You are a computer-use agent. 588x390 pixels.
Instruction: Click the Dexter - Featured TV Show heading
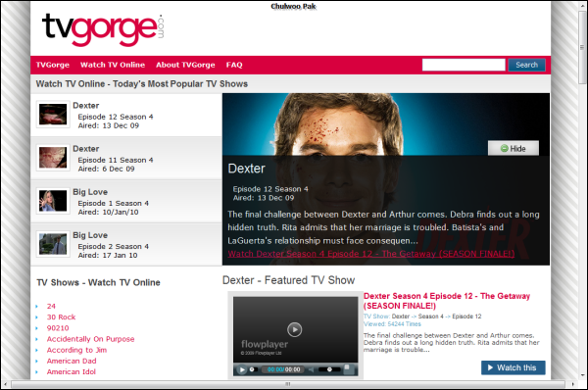pyautogui.click(x=288, y=280)
